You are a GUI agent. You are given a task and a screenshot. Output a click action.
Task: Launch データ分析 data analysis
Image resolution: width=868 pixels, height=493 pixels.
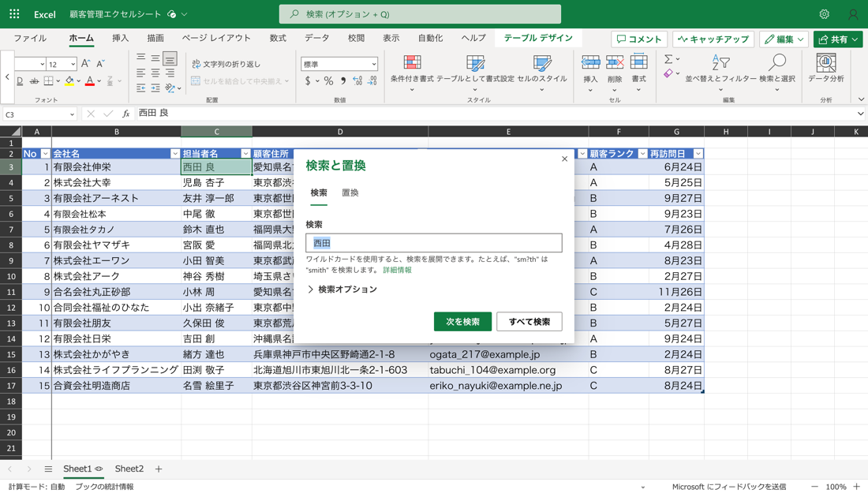pyautogui.click(x=826, y=69)
